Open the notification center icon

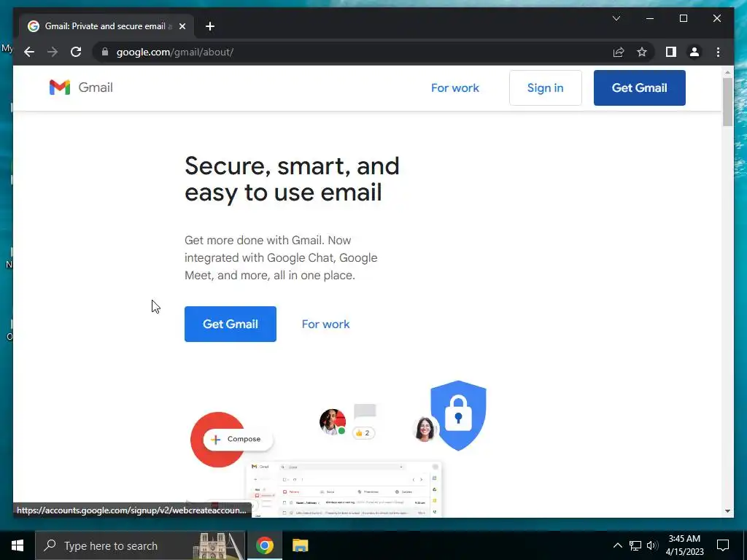click(x=723, y=545)
